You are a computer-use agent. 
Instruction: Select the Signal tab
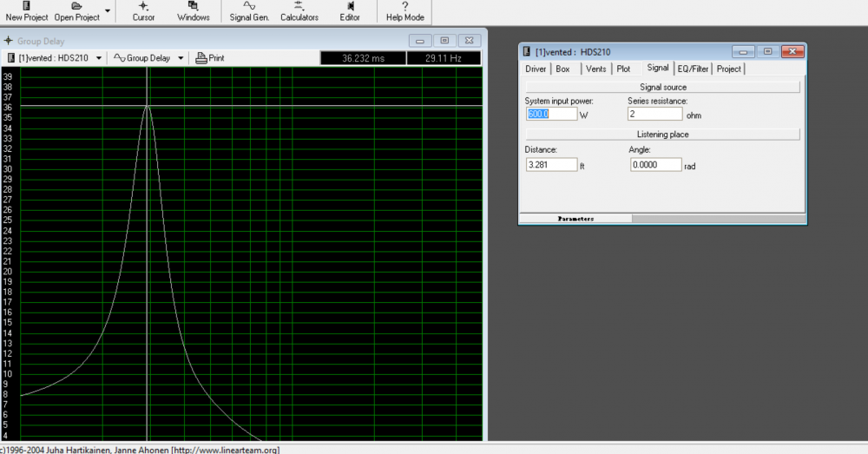click(x=658, y=68)
